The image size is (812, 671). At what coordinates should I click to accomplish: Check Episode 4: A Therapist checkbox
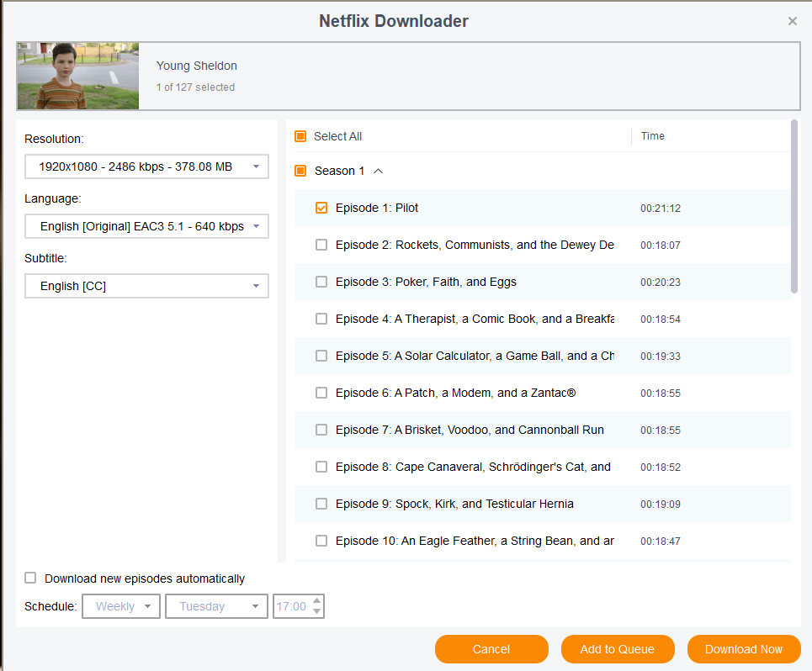click(x=321, y=319)
